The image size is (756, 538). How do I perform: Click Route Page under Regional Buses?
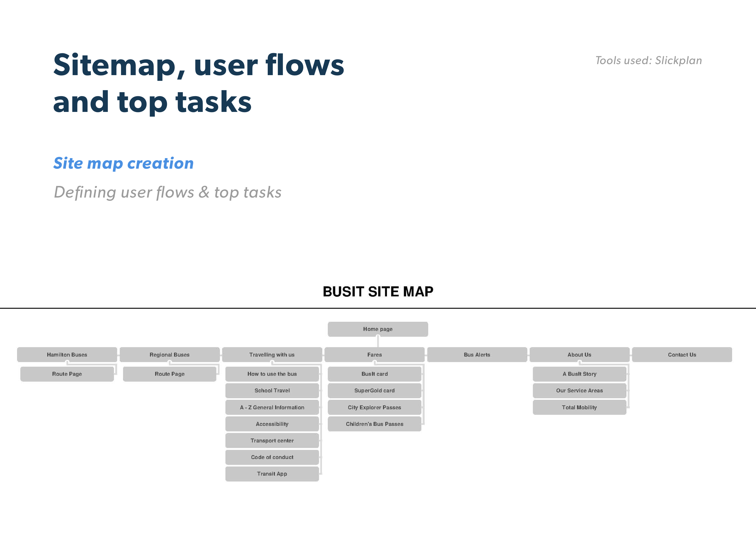pos(170,374)
